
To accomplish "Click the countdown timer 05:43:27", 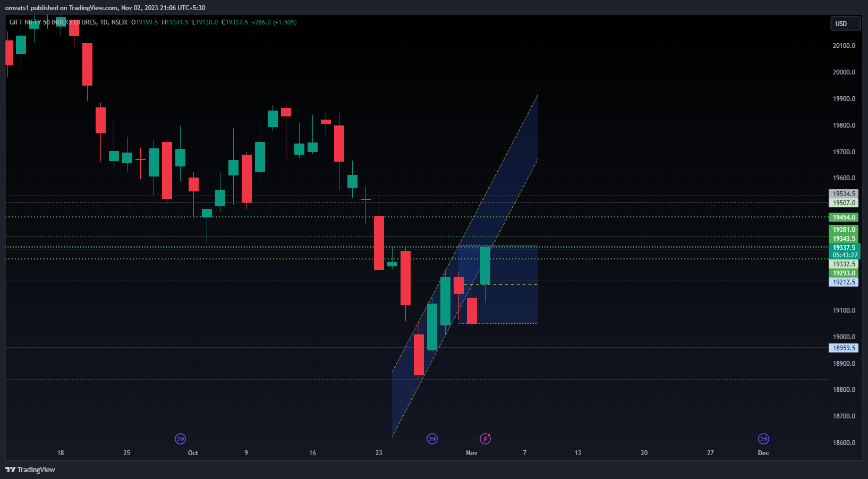I will (845, 255).
